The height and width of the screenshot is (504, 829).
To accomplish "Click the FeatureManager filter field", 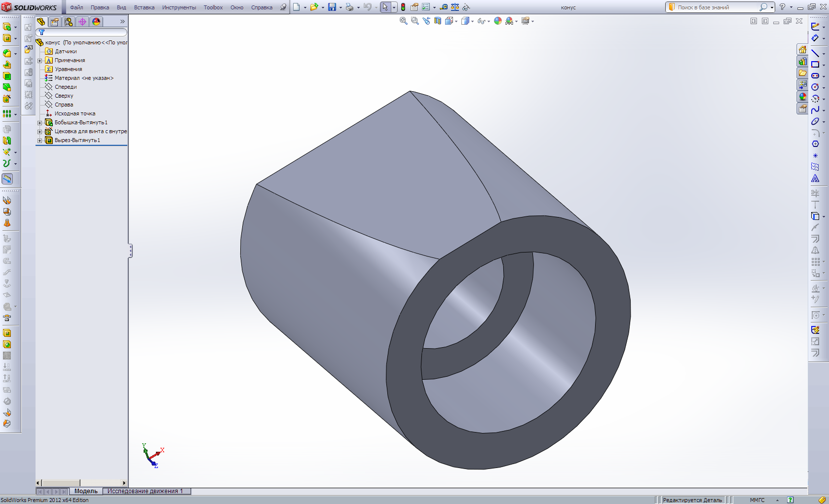I will click(x=81, y=33).
